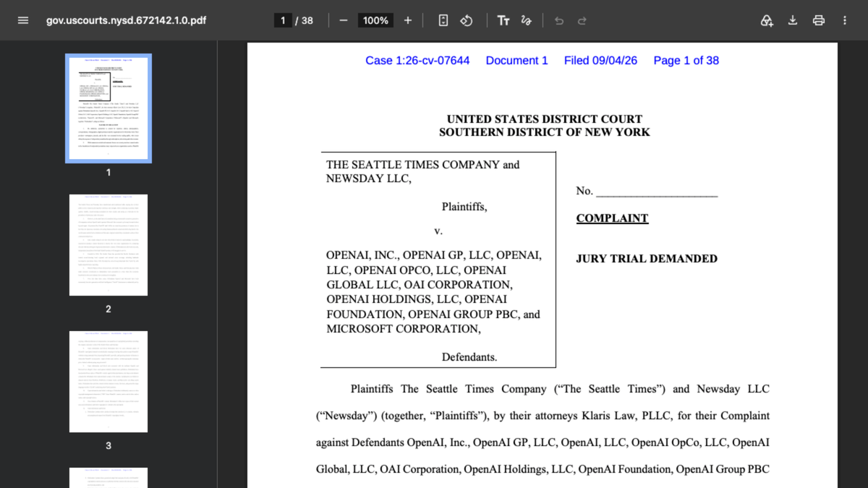Click the page 3 number label under the thumbnail

coord(109,446)
